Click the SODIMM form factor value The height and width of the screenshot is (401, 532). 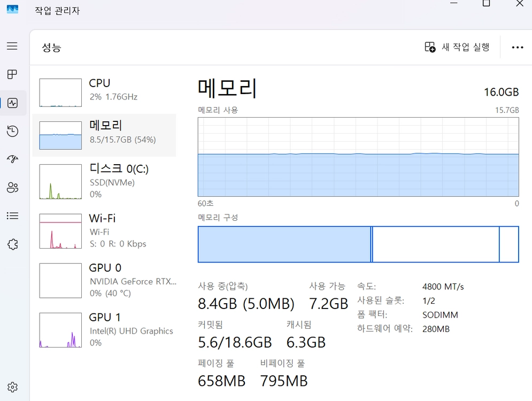coord(440,315)
